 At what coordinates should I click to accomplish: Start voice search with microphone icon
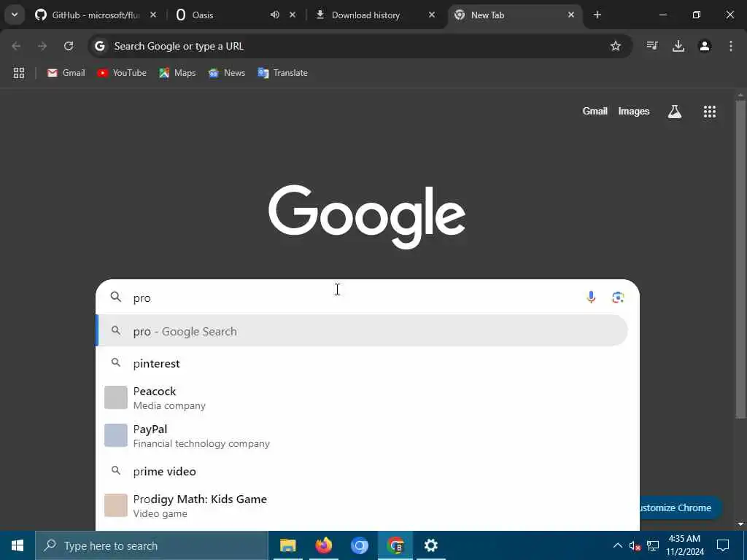click(591, 297)
